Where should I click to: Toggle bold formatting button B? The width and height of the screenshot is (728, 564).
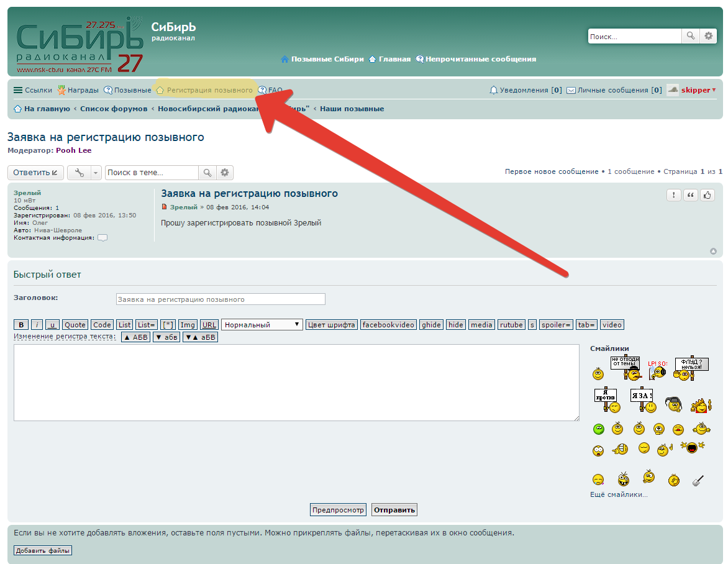pos(21,325)
